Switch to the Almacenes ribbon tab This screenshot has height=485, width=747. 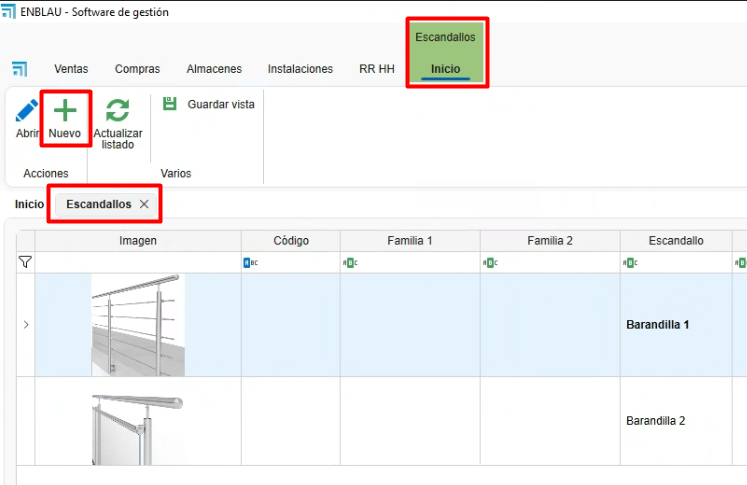point(214,69)
